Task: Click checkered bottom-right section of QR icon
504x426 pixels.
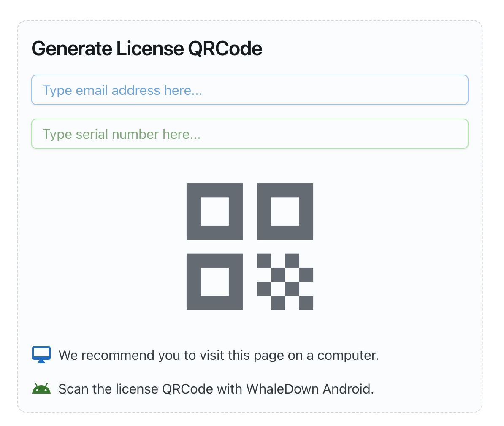Action: click(285, 282)
